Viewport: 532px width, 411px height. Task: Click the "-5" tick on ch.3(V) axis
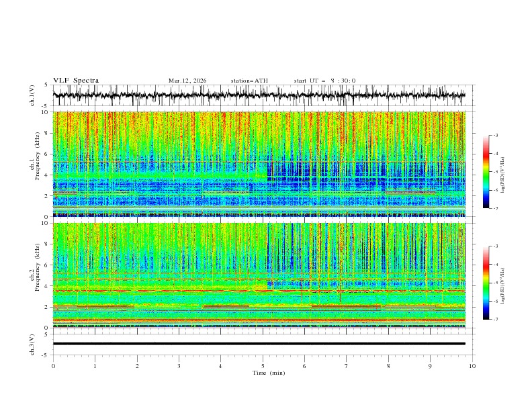tap(46, 355)
